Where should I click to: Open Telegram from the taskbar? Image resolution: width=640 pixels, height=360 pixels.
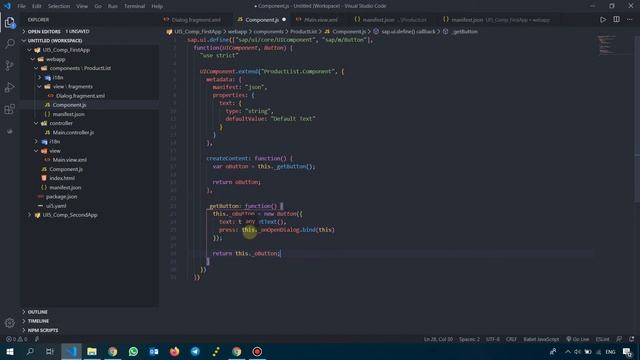(196, 351)
